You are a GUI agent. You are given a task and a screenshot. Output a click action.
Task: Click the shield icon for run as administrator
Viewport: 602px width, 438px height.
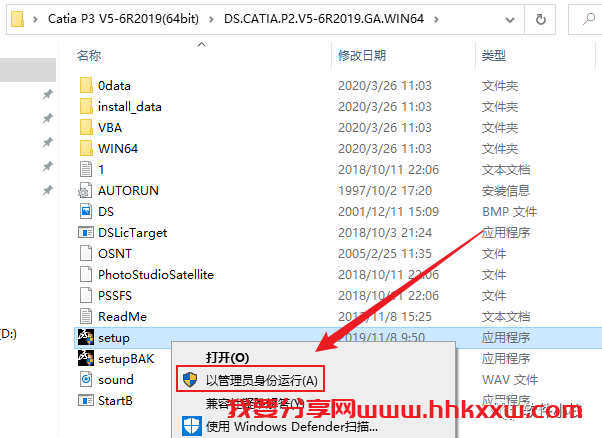click(190, 380)
